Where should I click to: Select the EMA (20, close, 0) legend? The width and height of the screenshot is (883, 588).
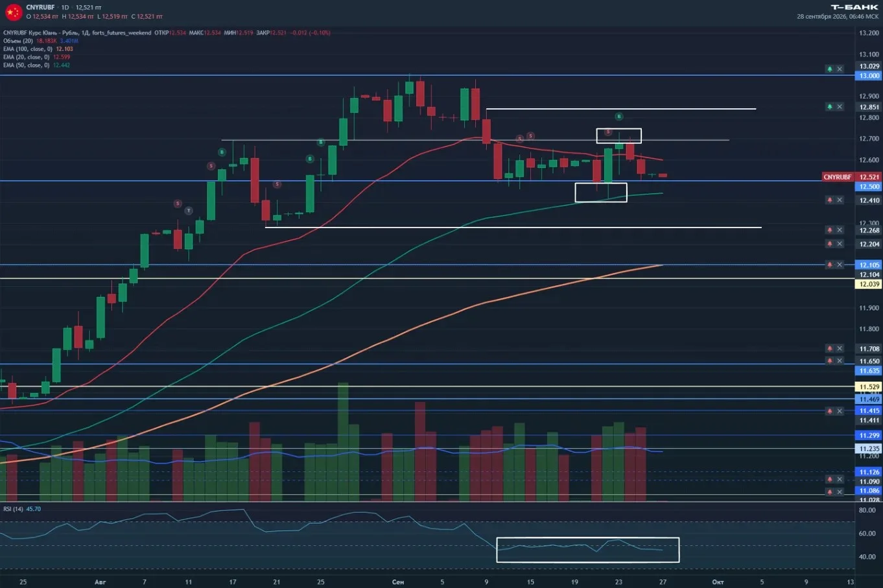point(27,57)
